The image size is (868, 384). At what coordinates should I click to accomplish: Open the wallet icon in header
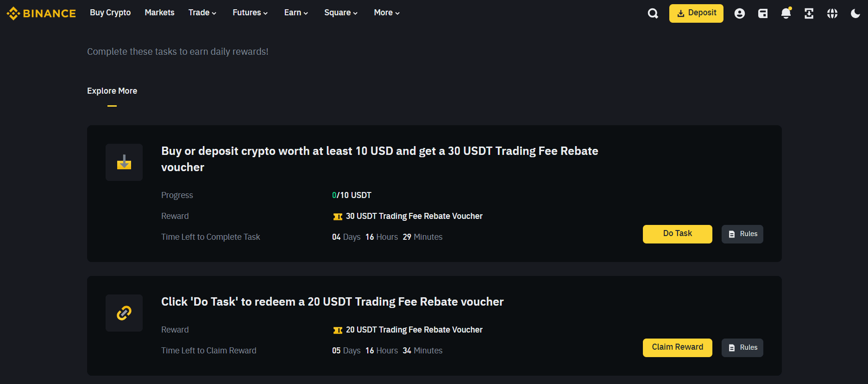[x=763, y=13]
